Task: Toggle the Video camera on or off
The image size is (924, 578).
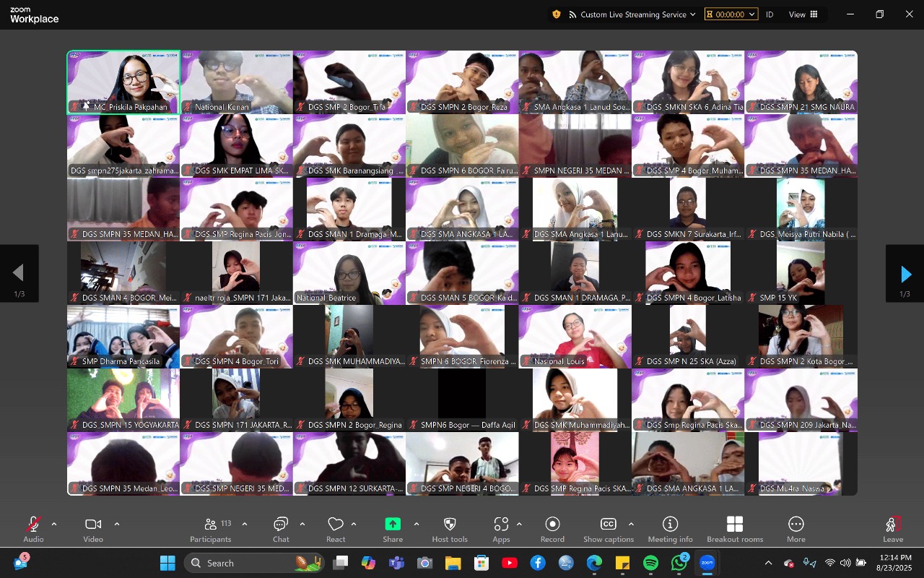Action: [93, 529]
